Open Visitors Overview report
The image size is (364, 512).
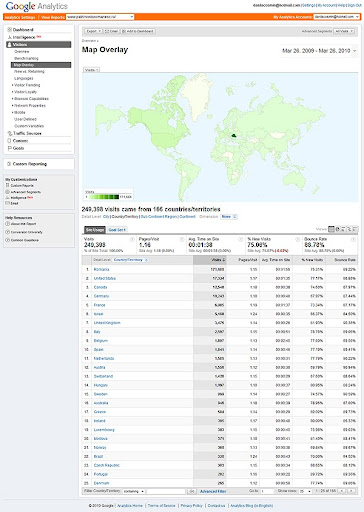22,52
